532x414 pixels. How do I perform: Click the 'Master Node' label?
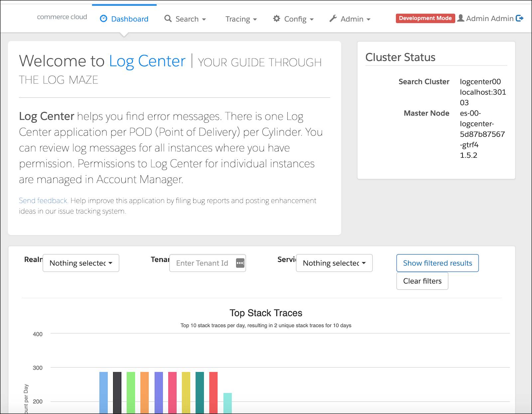click(427, 113)
